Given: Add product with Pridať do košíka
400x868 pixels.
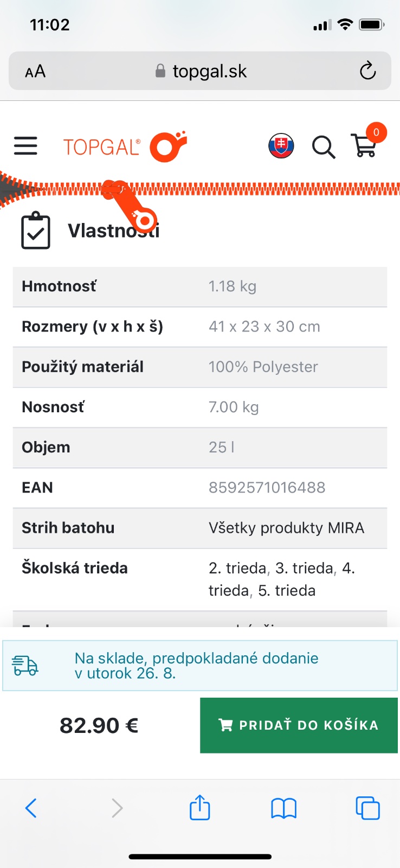Looking at the screenshot, I should (x=299, y=725).
